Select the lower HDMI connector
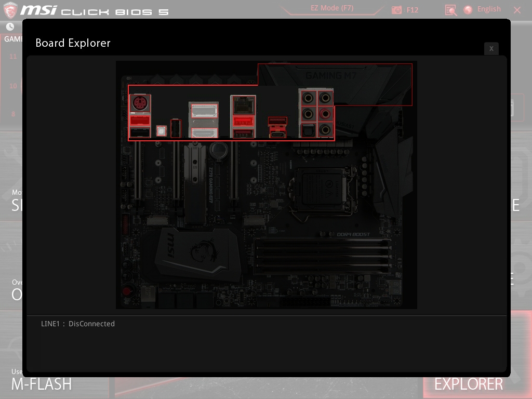Screen dimensions: 532x399 [204, 133]
